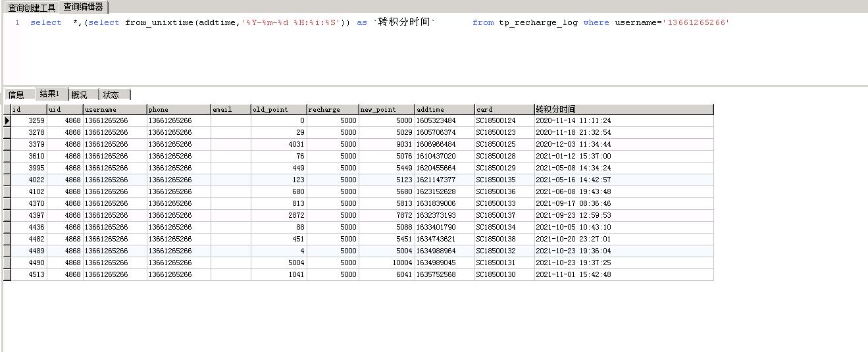Click the date cell 2021-01-12 15:37:00
This screenshot has width=868, height=352.
coord(573,157)
